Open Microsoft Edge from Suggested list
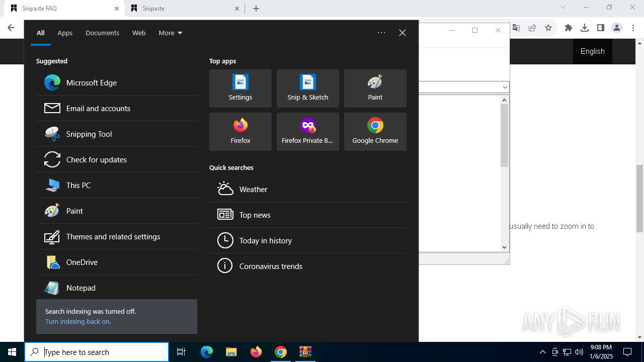Viewport: 644px width, 362px height. [117, 82]
